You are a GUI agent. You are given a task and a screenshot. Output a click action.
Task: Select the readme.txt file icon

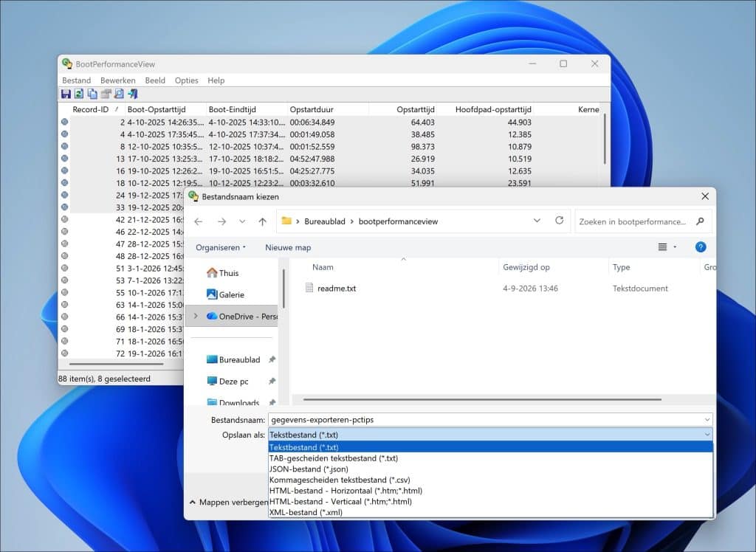309,288
